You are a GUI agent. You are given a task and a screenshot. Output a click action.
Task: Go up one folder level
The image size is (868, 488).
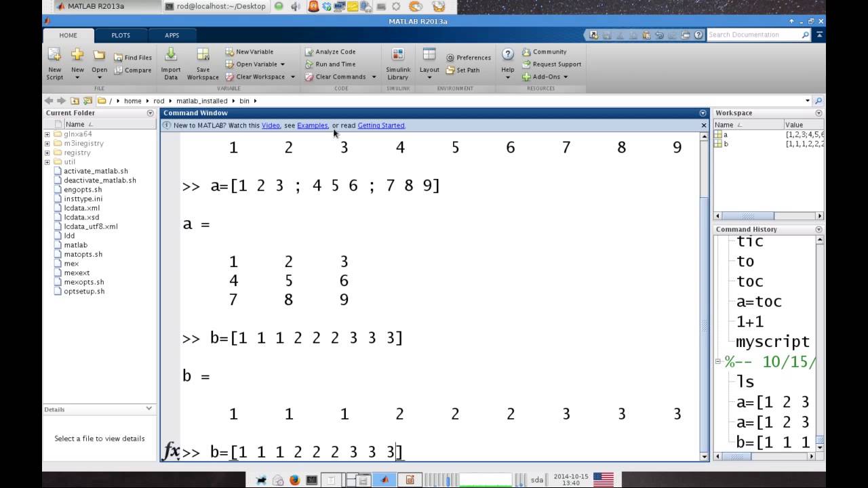tap(75, 101)
